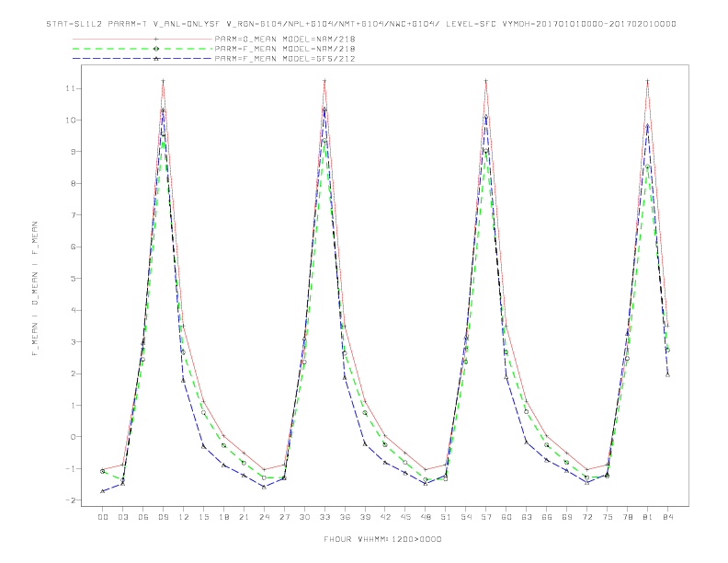The image size is (728, 563).
Task: Click x-axis tick label 21
Action: (x=245, y=517)
